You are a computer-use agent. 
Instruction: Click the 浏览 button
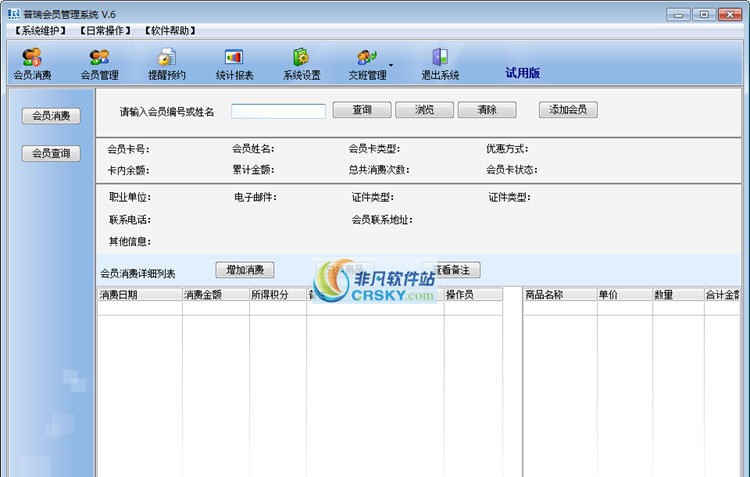click(x=425, y=110)
